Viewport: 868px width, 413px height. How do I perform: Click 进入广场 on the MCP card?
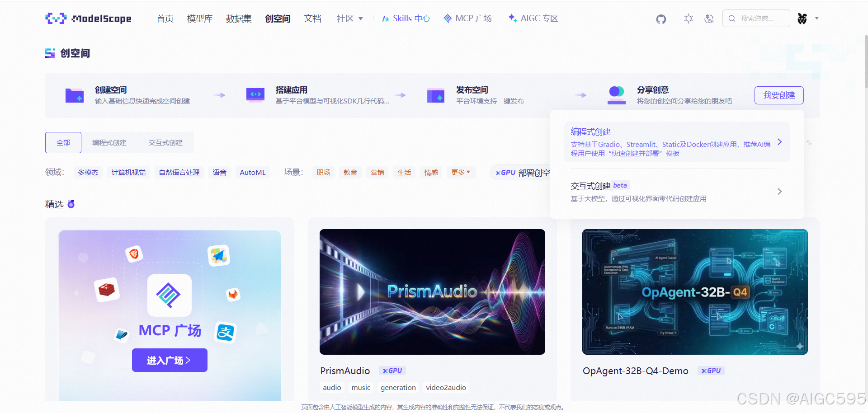coord(170,360)
